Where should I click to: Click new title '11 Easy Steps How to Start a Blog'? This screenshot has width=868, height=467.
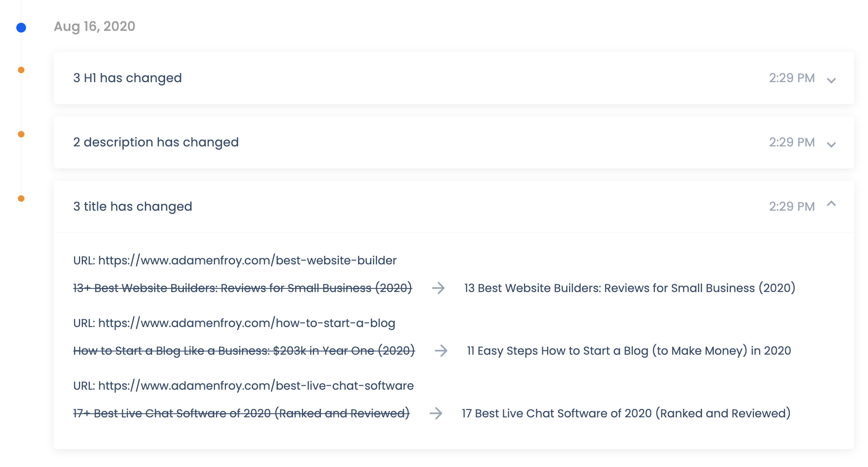coord(629,351)
